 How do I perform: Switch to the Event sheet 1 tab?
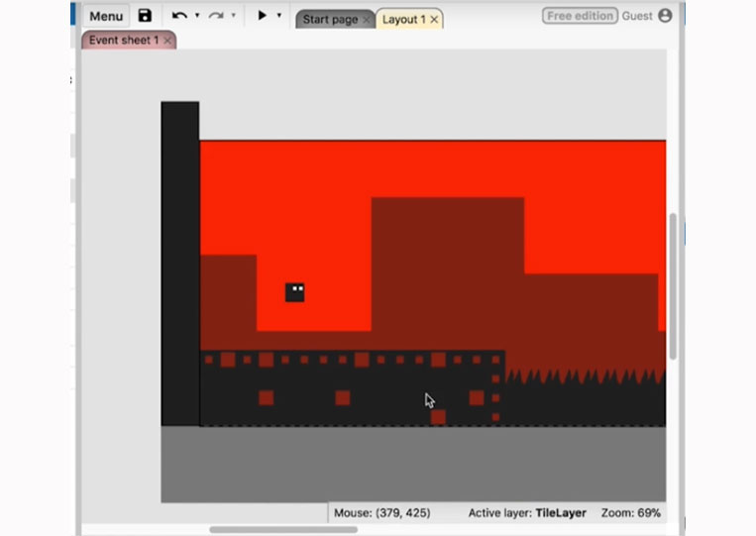[x=124, y=40]
